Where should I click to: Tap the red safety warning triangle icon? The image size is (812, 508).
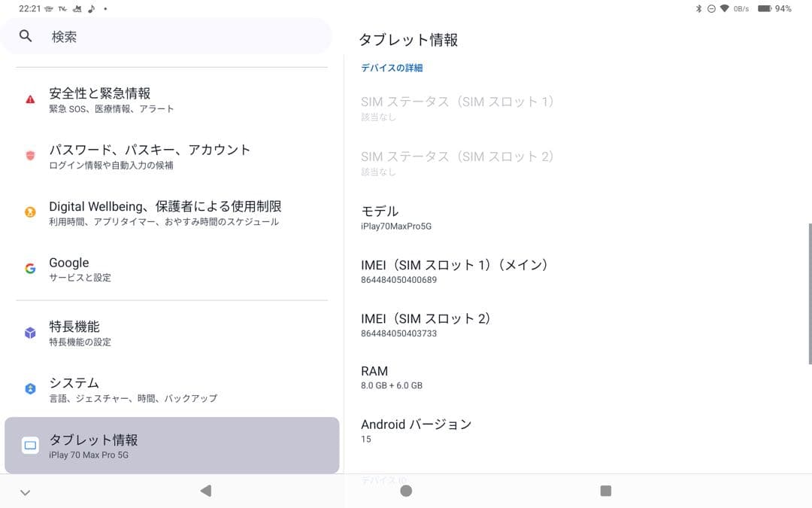[x=30, y=99]
